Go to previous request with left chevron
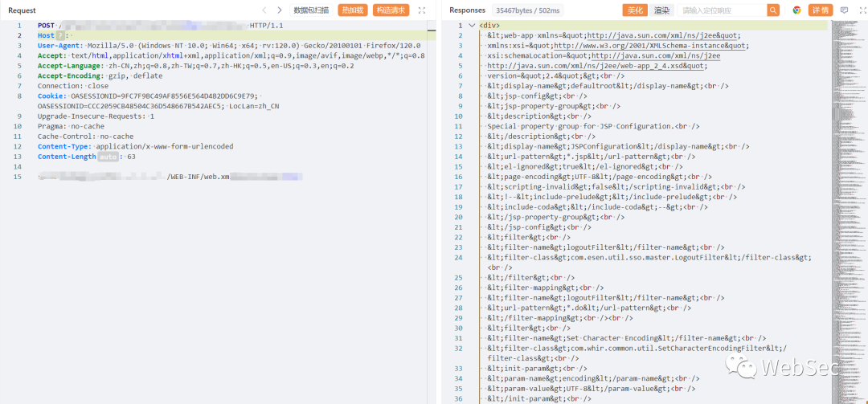This screenshot has height=404, width=868. (264, 10)
